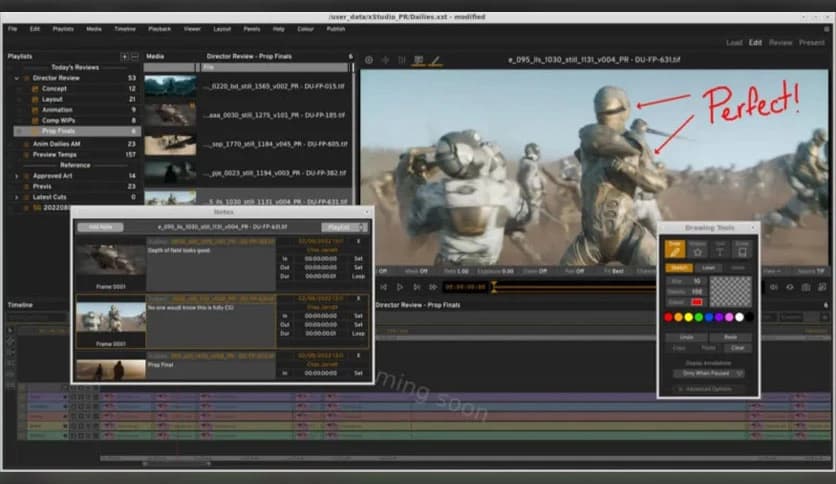Click the Copy button in Drawing Tools
This screenshot has width=836, height=484.
(x=679, y=348)
